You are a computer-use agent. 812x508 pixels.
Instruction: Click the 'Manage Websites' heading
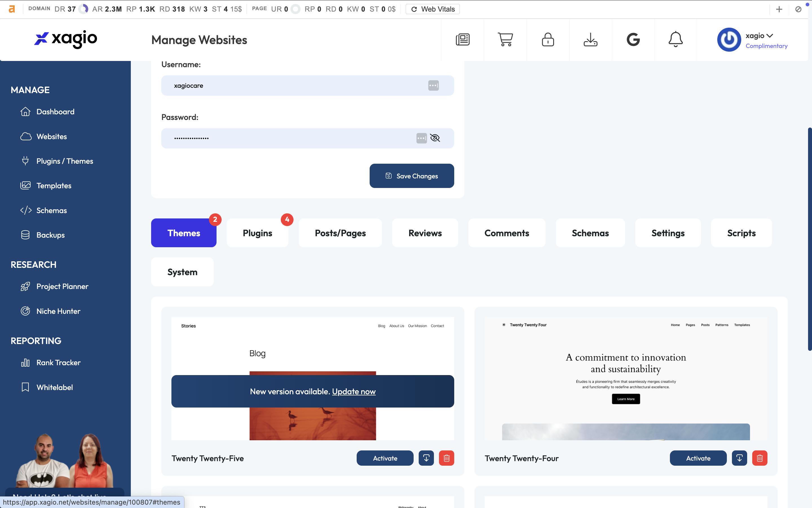click(x=199, y=40)
